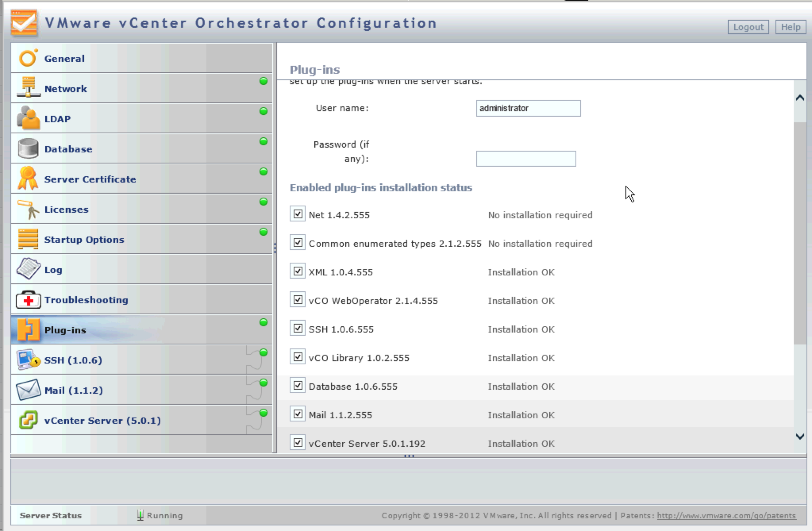Viewport: 812px width, 531px height.
Task: Click the LDAP users icon
Action: point(28,118)
